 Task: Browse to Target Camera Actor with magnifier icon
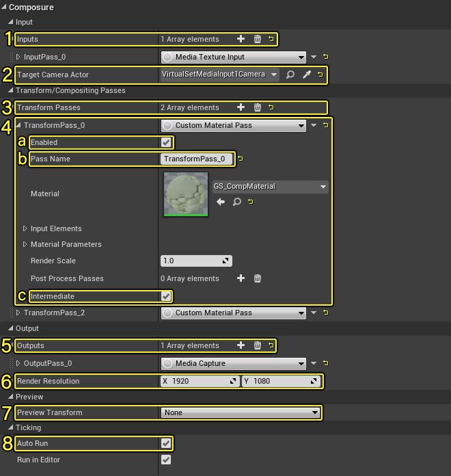pos(290,75)
